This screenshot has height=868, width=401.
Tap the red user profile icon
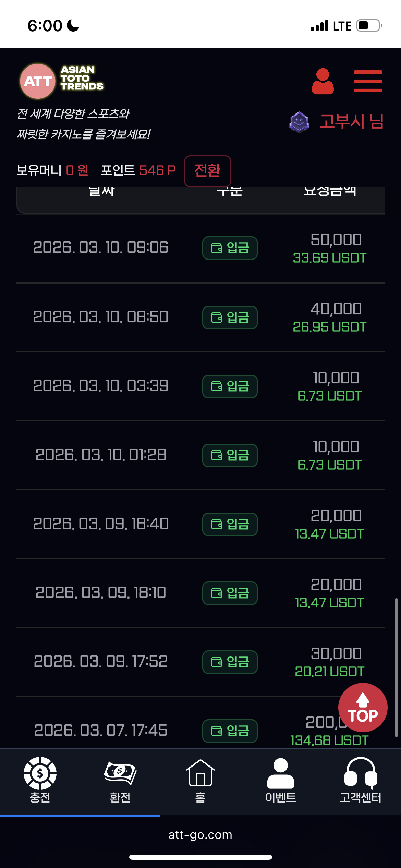(323, 81)
